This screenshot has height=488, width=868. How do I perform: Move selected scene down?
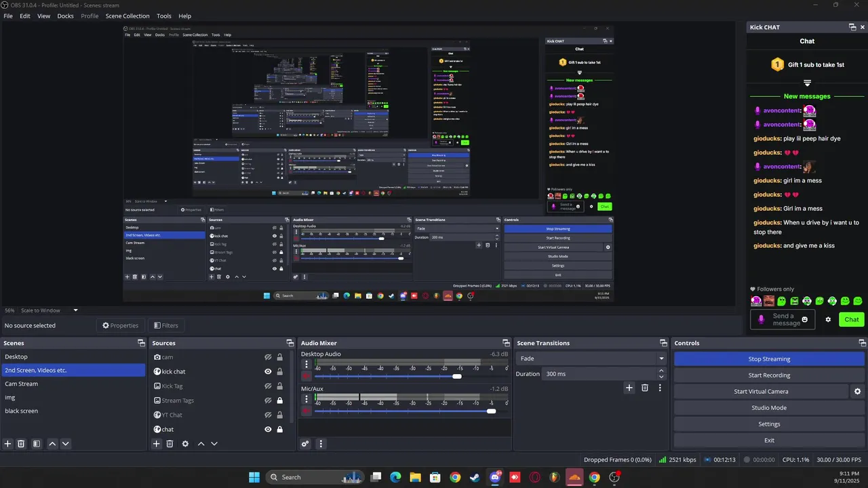[65, 444]
